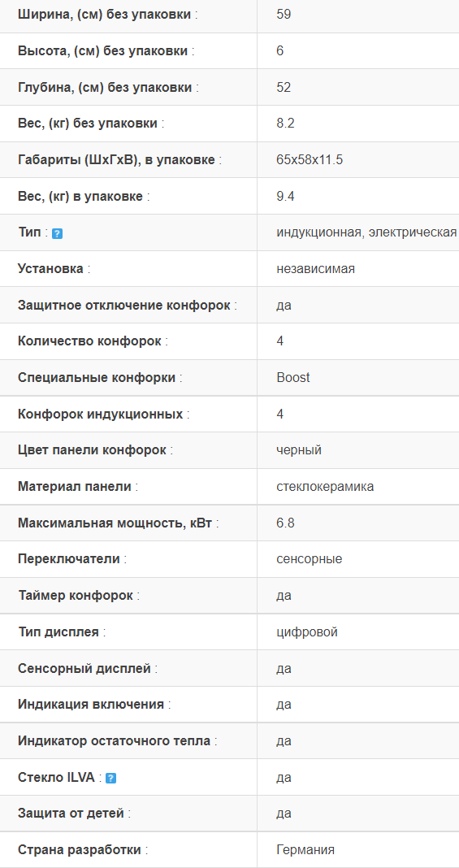Click the value 65x58x11.5 for Габариты
The width and height of the screenshot is (459, 868).
click(310, 160)
